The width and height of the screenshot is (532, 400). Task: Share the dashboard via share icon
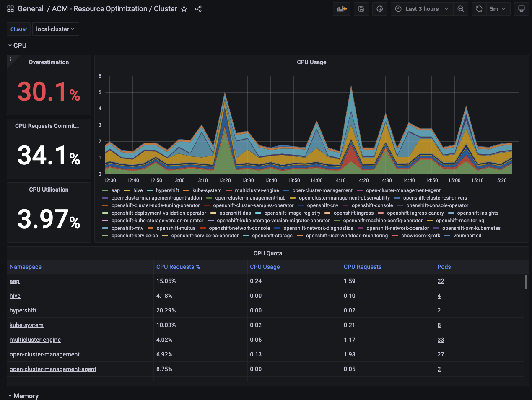point(198,9)
